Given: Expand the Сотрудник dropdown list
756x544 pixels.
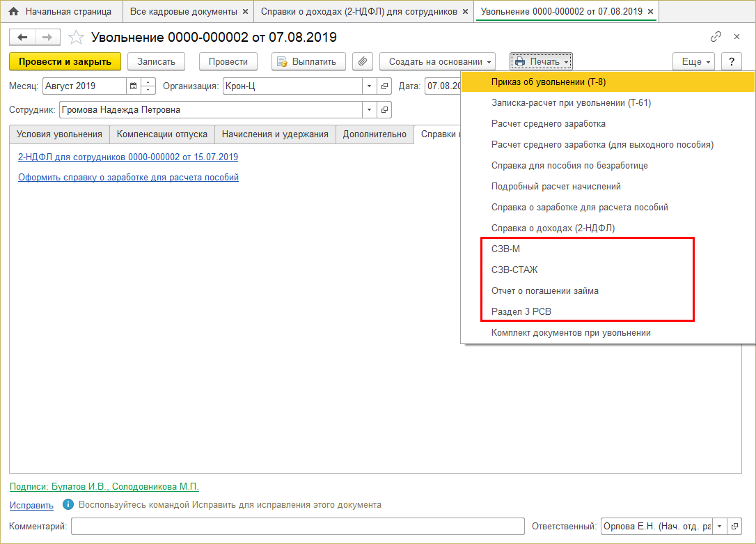Looking at the screenshot, I should point(370,109).
